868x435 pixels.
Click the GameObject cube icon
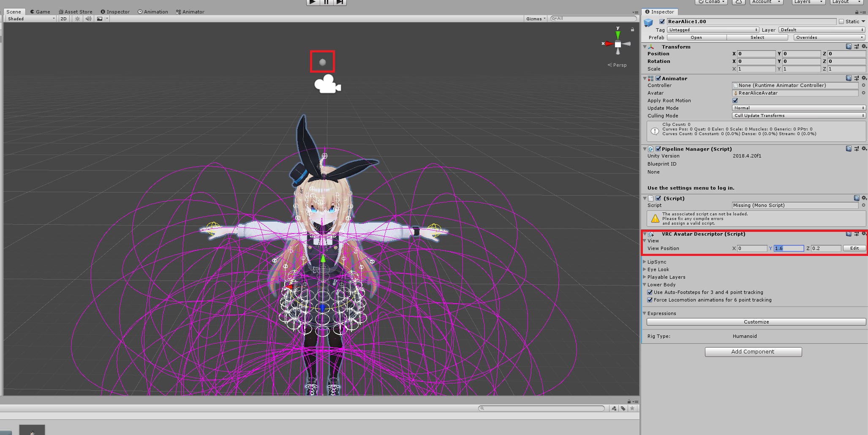[x=648, y=23]
